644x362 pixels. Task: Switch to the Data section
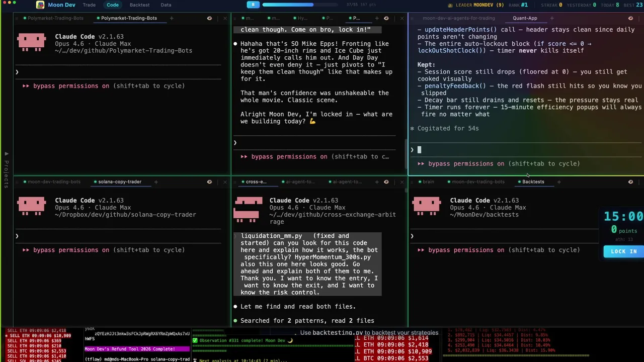pos(166,5)
